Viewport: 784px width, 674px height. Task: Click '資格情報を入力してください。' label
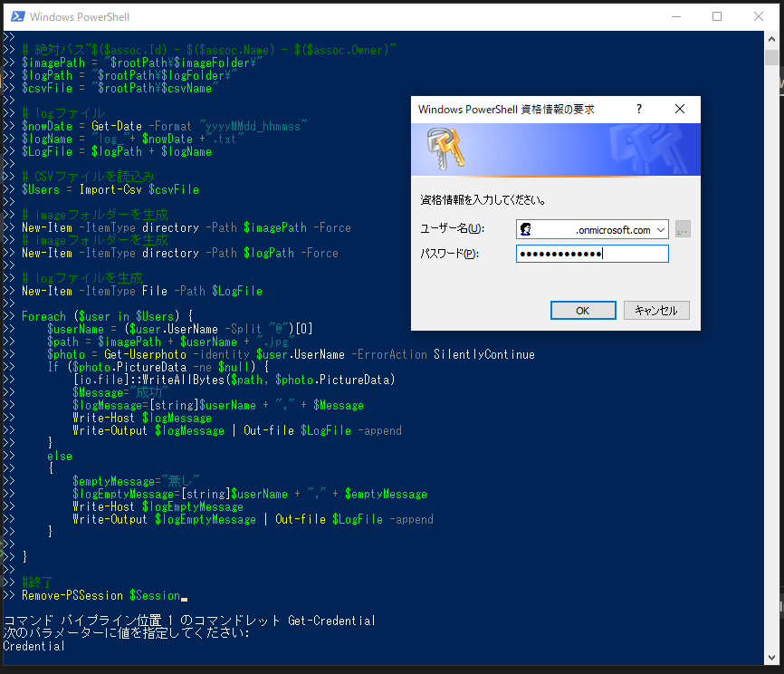click(x=483, y=200)
